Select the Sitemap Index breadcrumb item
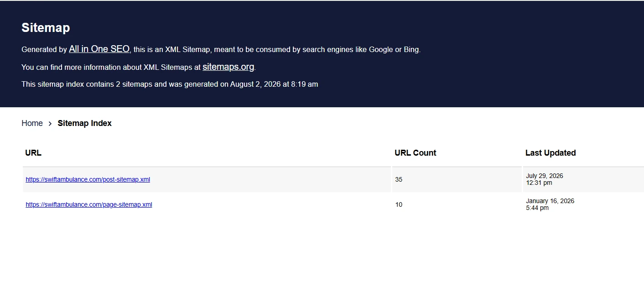Viewport: 644px width, 288px height. coord(84,123)
